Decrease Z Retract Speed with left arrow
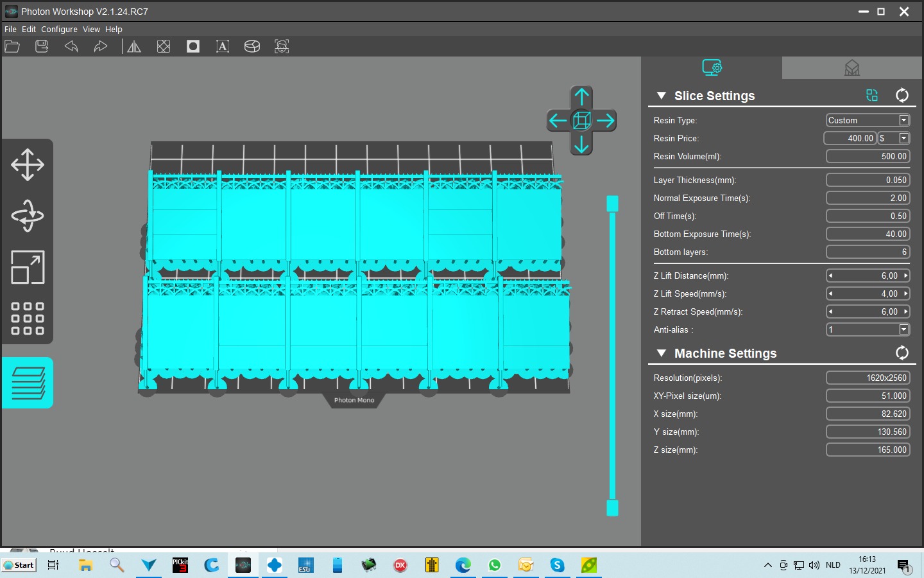 pos(830,311)
